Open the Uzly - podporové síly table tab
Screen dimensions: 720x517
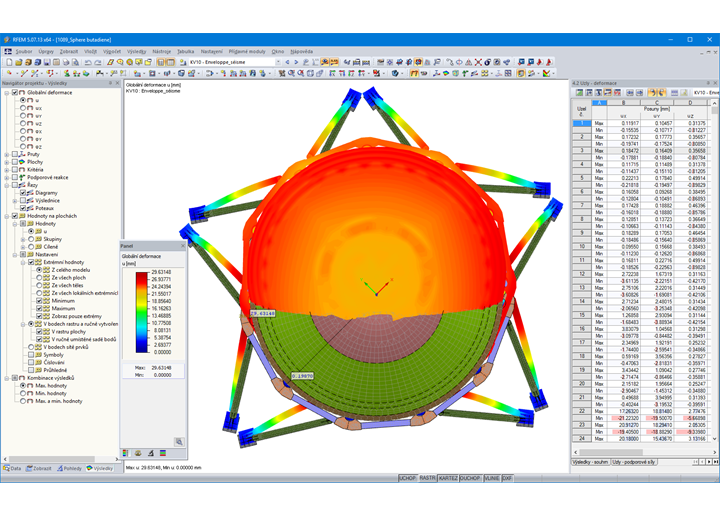click(x=634, y=462)
